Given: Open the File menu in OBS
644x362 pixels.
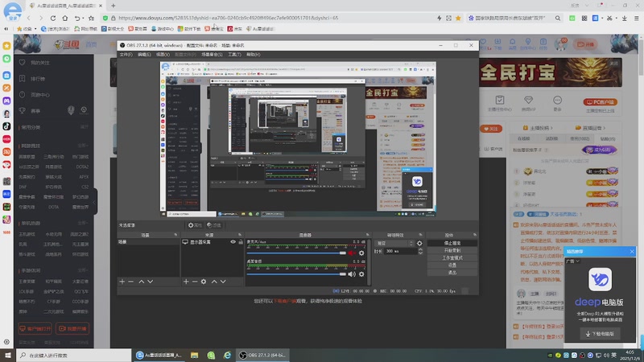Looking at the screenshot, I should coord(126,54).
